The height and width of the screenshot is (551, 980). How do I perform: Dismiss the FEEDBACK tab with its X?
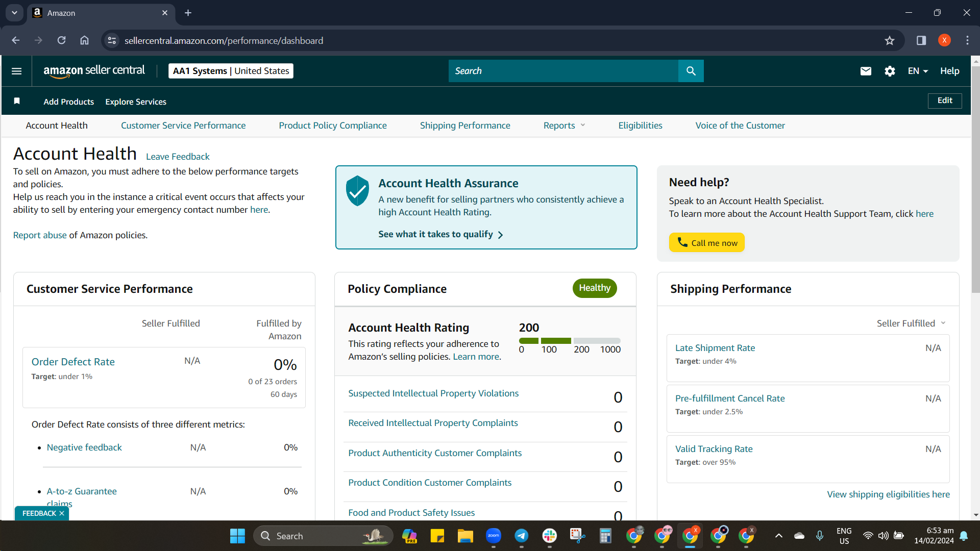[62, 513]
